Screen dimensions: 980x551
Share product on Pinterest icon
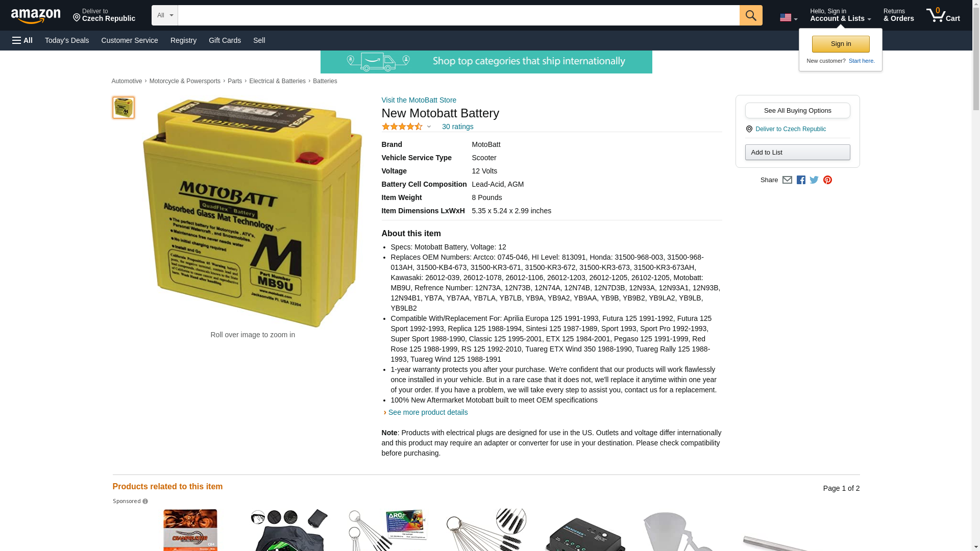(x=827, y=180)
